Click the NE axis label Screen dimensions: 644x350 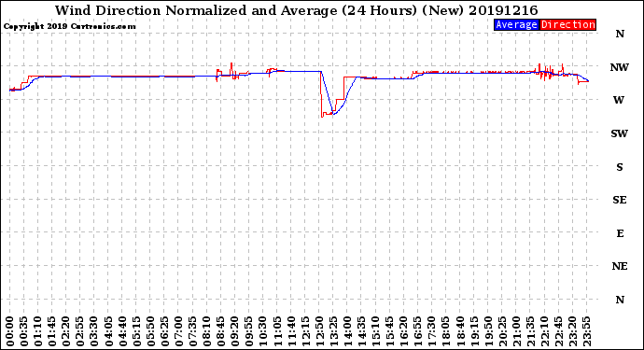click(620, 267)
